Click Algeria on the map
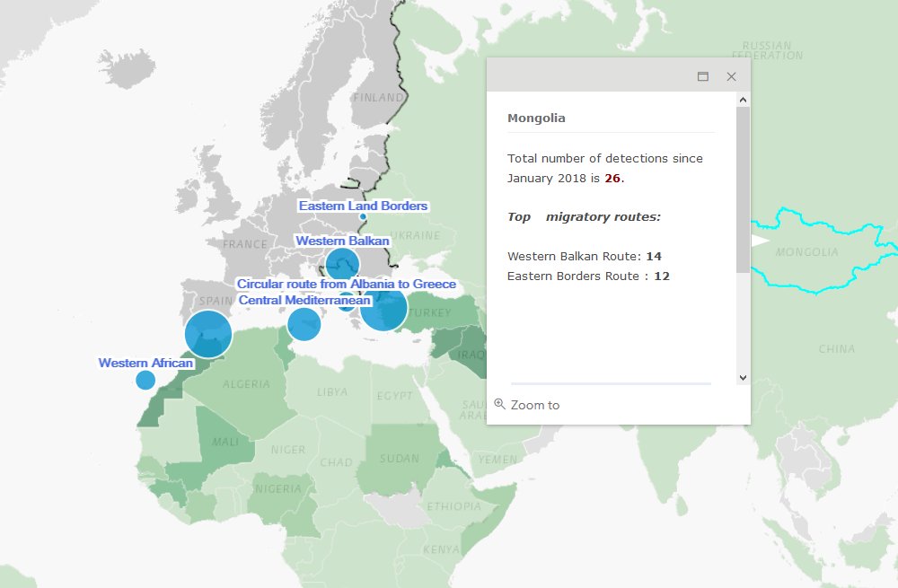Viewport: 898px width, 588px height. coord(246,384)
